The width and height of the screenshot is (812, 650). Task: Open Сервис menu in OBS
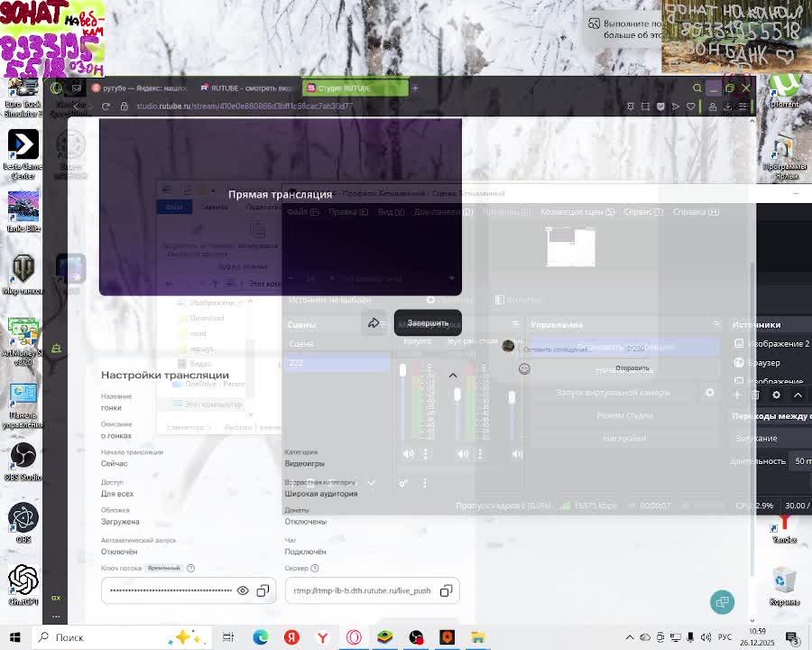click(643, 212)
